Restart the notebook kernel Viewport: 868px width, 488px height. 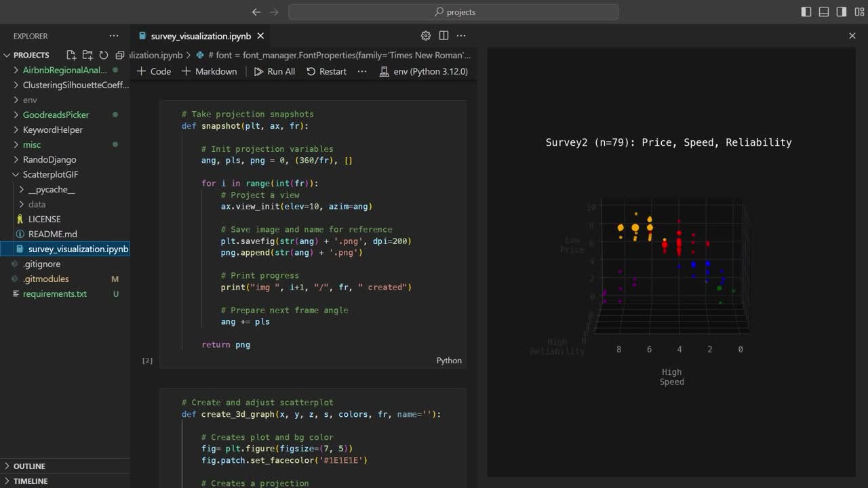(x=326, y=71)
